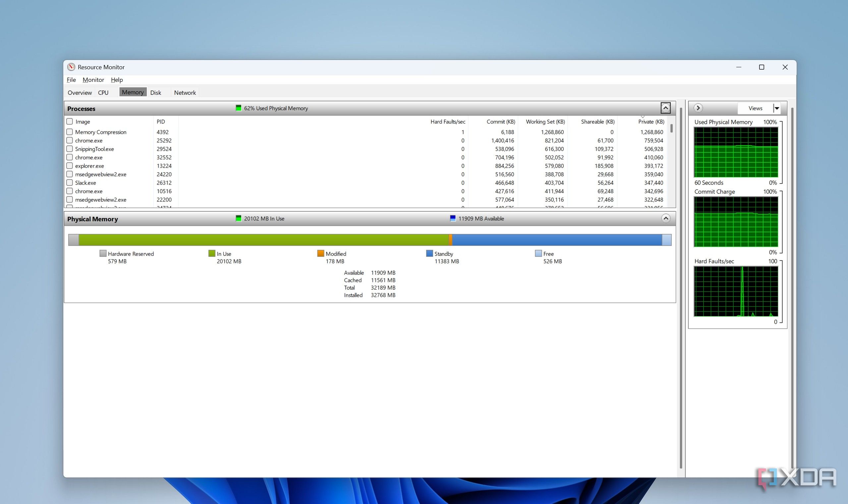This screenshot has height=504, width=848.
Task: Check chrome.exe PID 25292 checkbox
Action: coord(70,140)
